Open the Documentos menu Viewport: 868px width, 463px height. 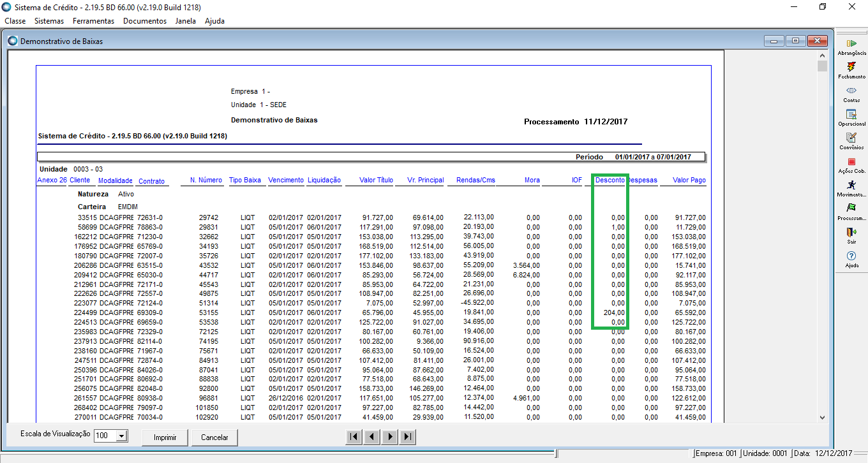pyautogui.click(x=145, y=21)
